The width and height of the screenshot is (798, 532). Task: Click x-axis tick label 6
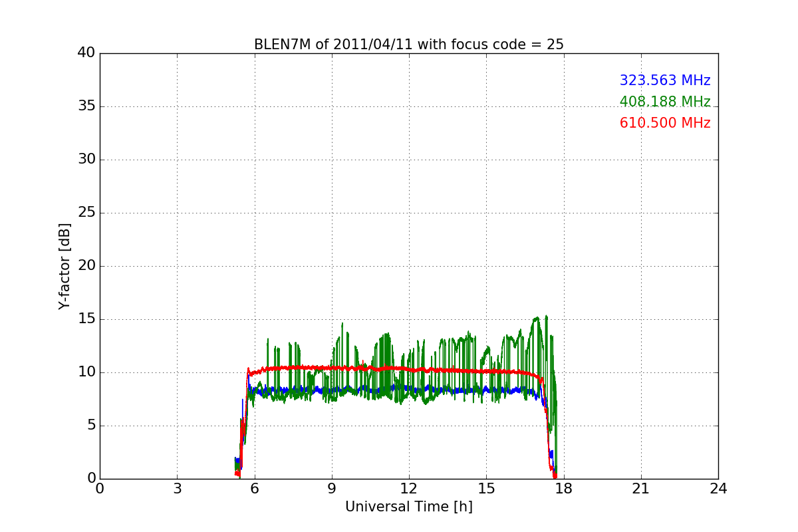254,489
